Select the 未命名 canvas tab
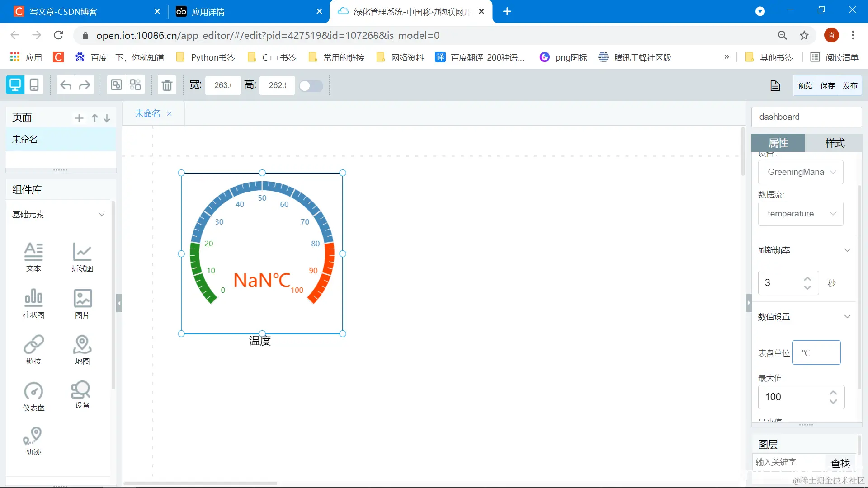The width and height of the screenshot is (868, 488). tap(147, 113)
